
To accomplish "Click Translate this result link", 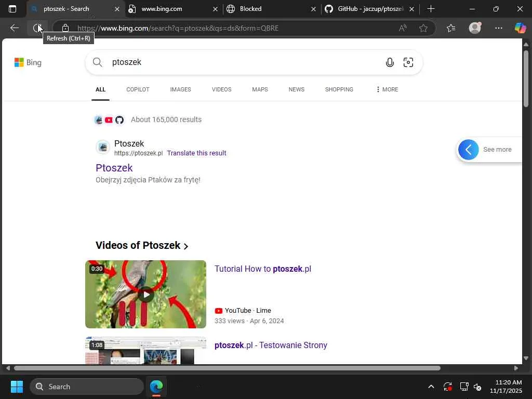I will pyautogui.click(x=196, y=153).
